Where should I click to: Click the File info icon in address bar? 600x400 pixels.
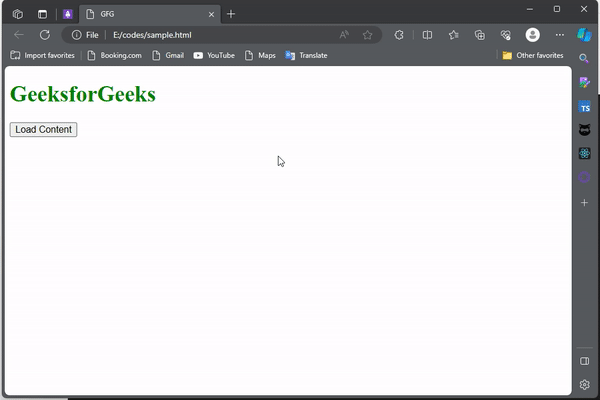[77, 35]
